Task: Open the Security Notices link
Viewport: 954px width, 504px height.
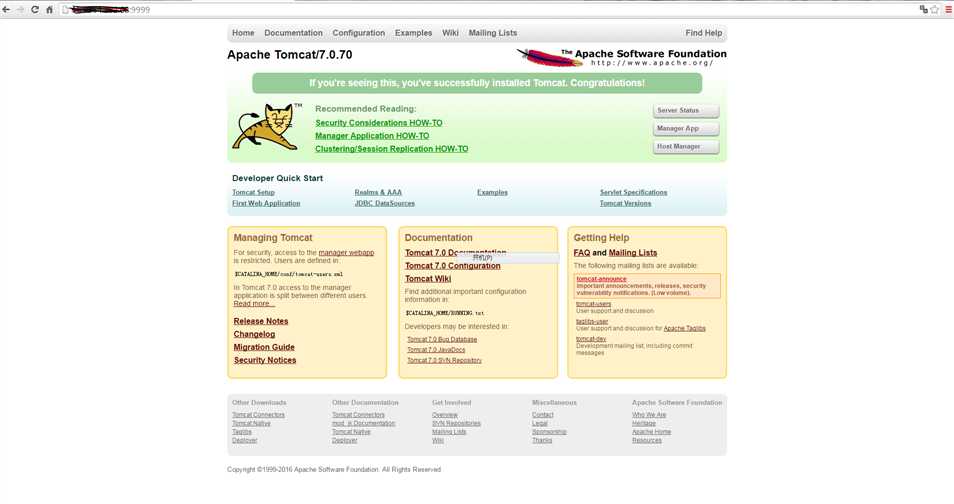Action: [x=265, y=360]
